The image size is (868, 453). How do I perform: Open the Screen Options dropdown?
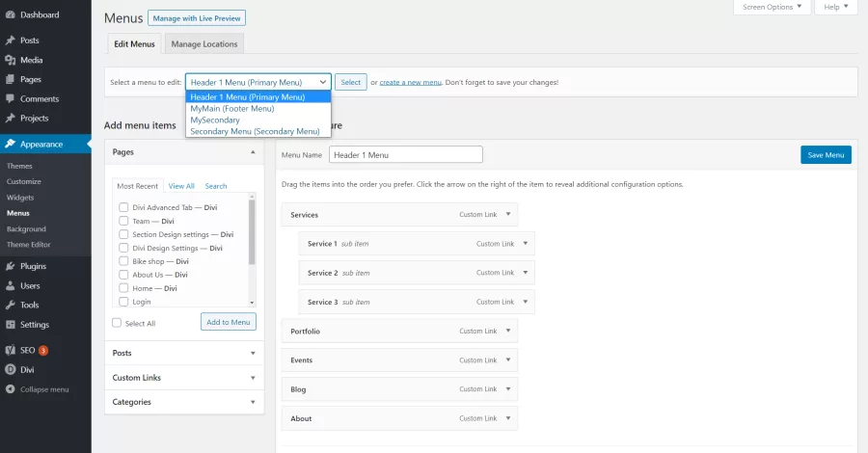point(772,7)
